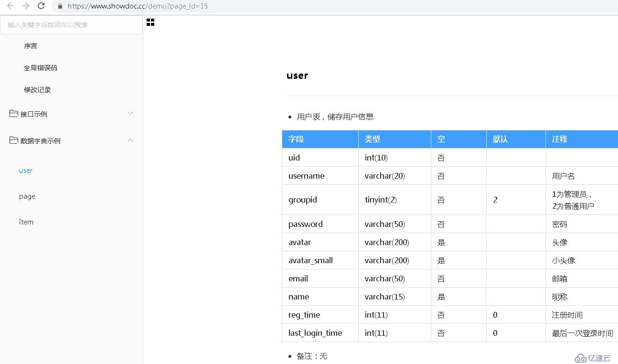The height and width of the screenshot is (364, 618).
Task: Select the 数据字典示例 folder label
Action: click(41, 141)
